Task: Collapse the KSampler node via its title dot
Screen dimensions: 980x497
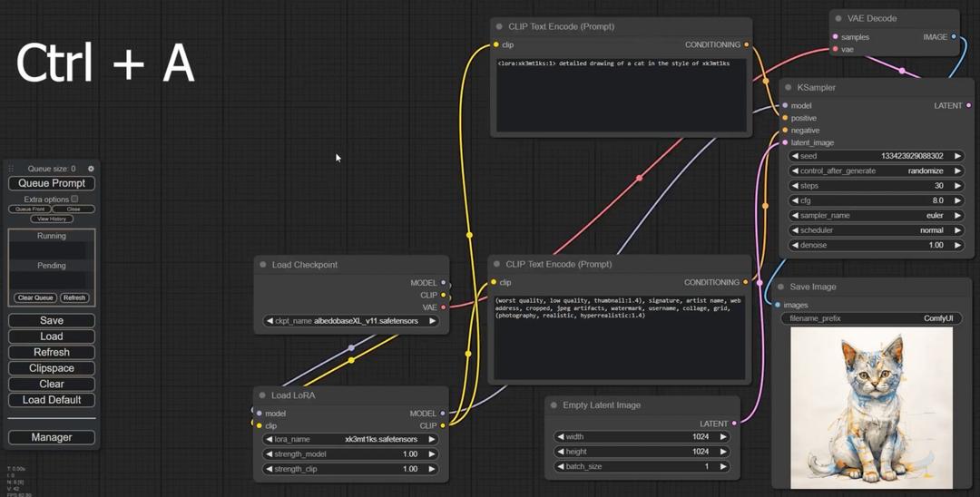Action: [789, 88]
